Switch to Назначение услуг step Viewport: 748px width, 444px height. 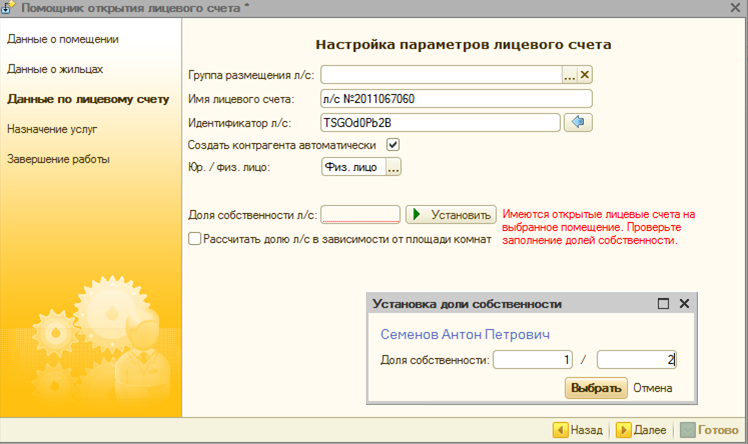52,129
